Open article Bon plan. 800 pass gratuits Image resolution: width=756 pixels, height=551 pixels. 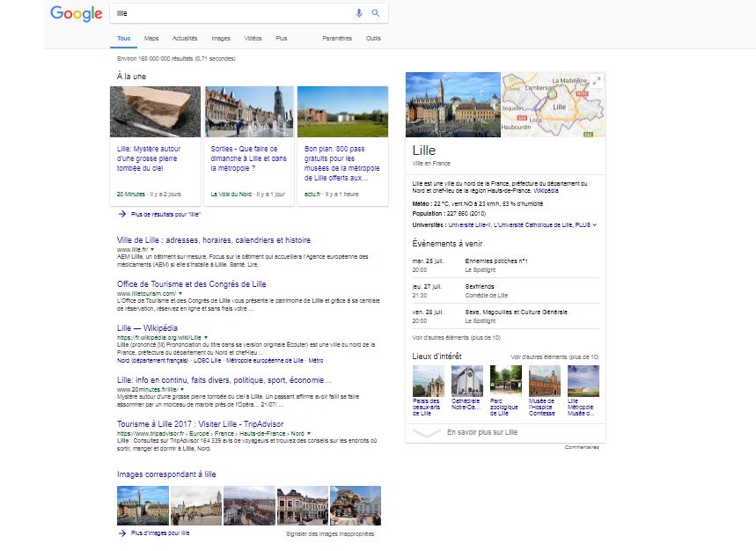(341, 164)
